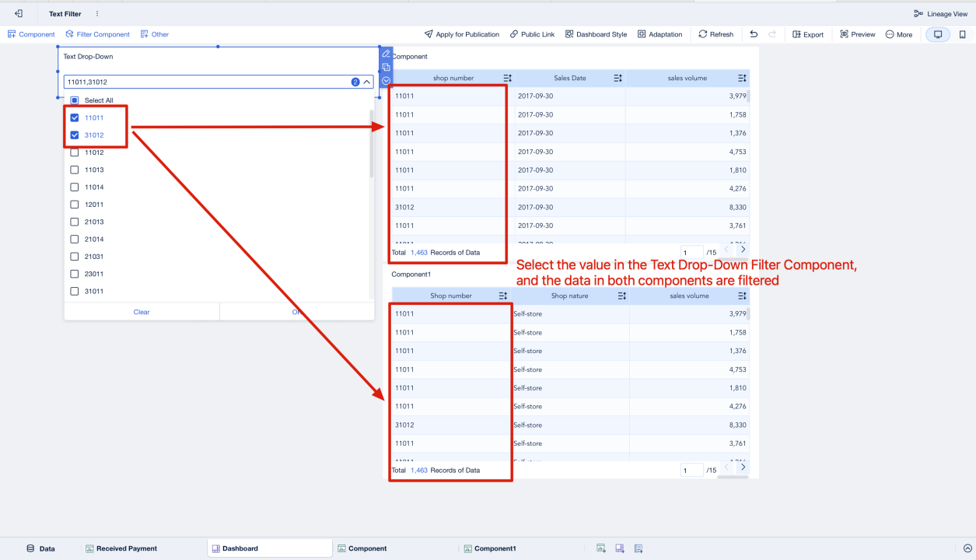976x560 pixels.
Task: Click the selected-count badge '2'
Action: [355, 82]
